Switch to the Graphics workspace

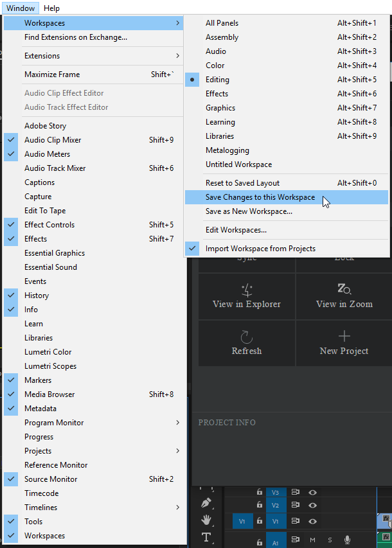(287, 108)
